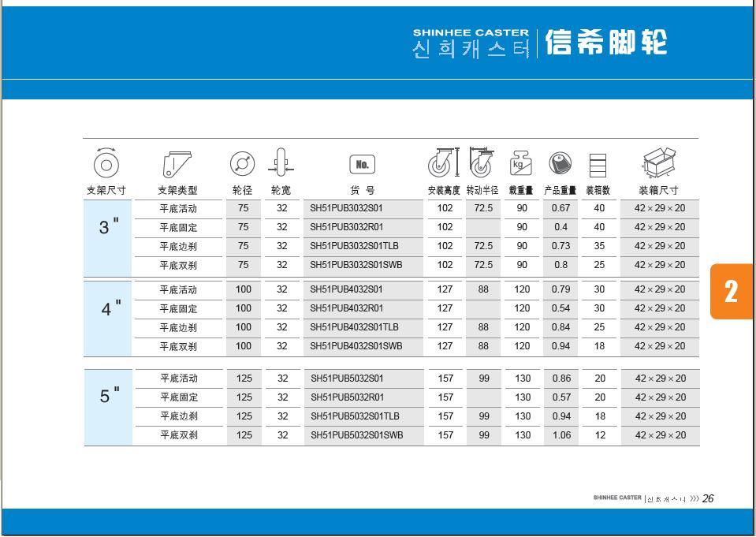Click the 4" bracket size cell

[109, 309]
